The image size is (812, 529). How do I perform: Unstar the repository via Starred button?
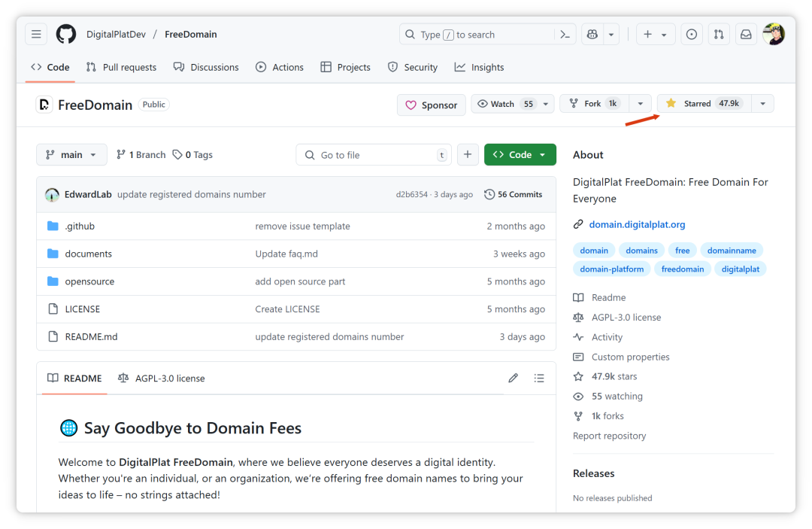(703, 104)
